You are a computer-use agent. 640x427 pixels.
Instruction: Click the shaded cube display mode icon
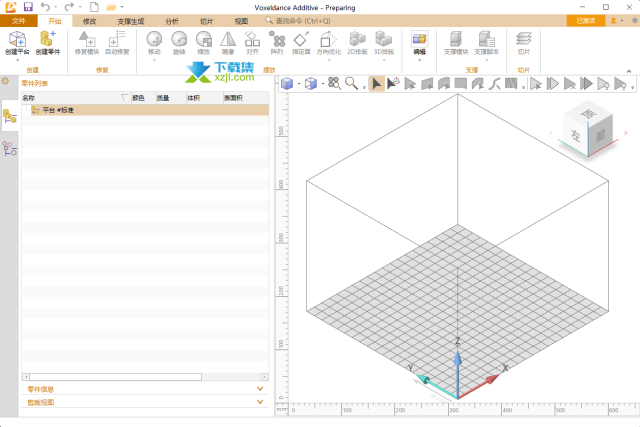click(287, 84)
